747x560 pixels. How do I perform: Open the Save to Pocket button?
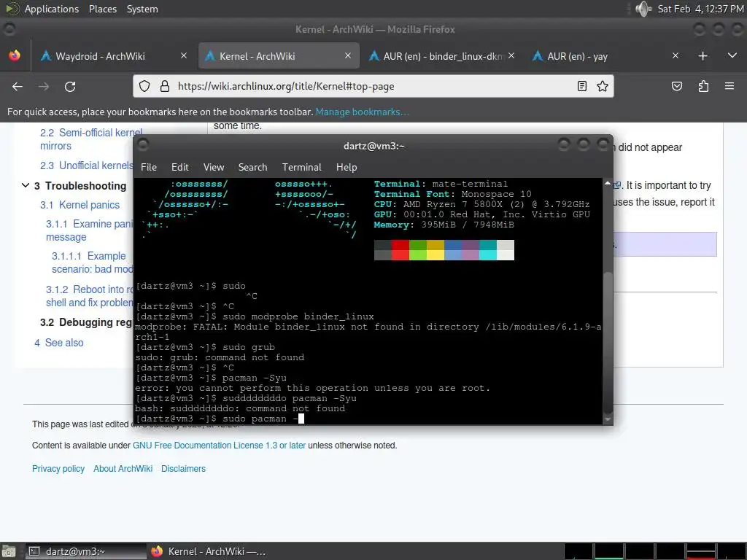[x=677, y=86]
